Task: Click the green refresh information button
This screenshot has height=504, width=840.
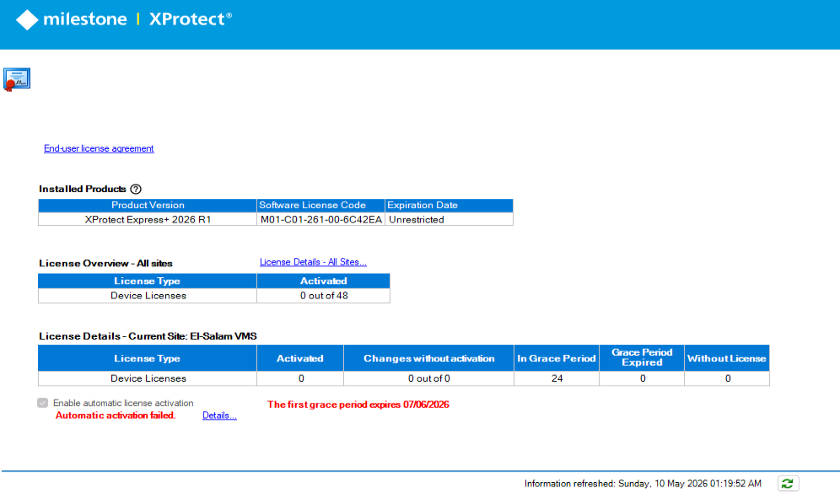Action: [x=788, y=484]
